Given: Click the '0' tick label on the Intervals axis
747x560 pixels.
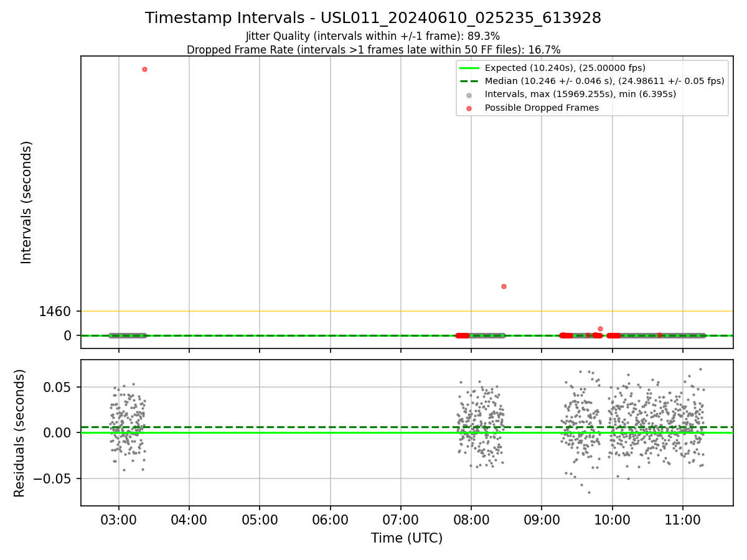Looking at the screenshot, I should [68, 336].
